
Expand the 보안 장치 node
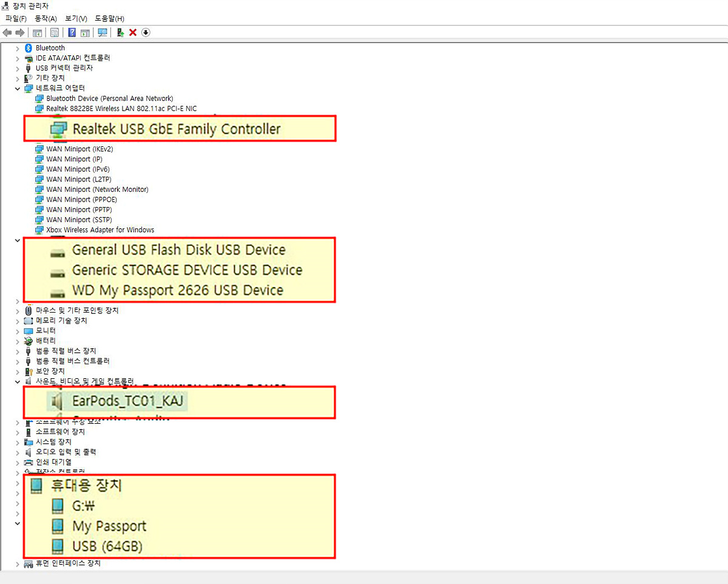pyautogui.click(x=17, y=371)
